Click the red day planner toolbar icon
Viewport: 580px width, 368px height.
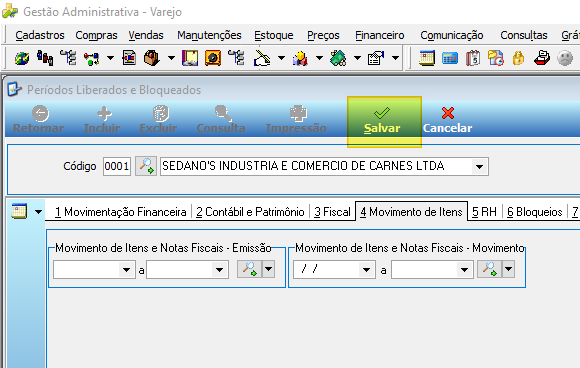click(x=473, y=58)
